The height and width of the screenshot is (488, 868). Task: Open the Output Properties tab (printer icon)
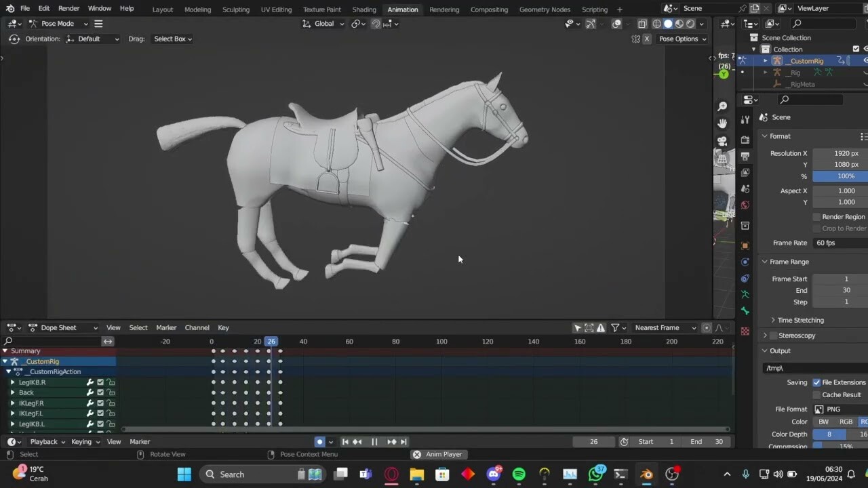coord(745,156)
